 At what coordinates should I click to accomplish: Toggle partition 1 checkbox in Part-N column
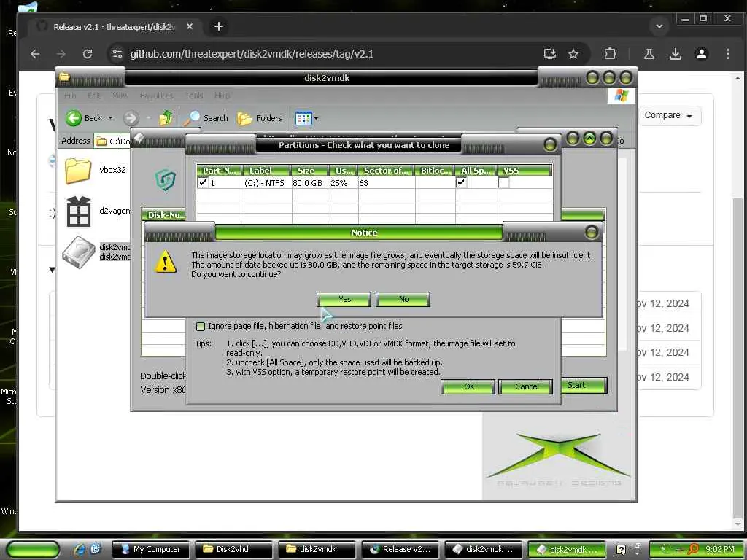pyautogui.click(x=203, y=182)
